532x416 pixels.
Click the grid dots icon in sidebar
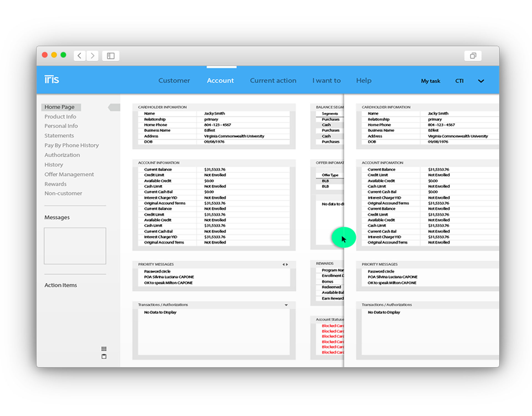coord(104,349)
